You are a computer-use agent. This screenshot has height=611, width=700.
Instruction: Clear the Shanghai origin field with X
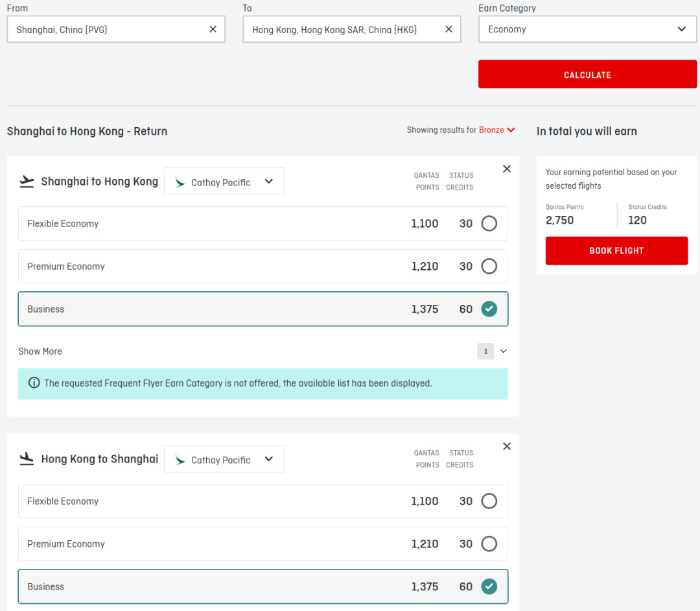tap(213, 29)
